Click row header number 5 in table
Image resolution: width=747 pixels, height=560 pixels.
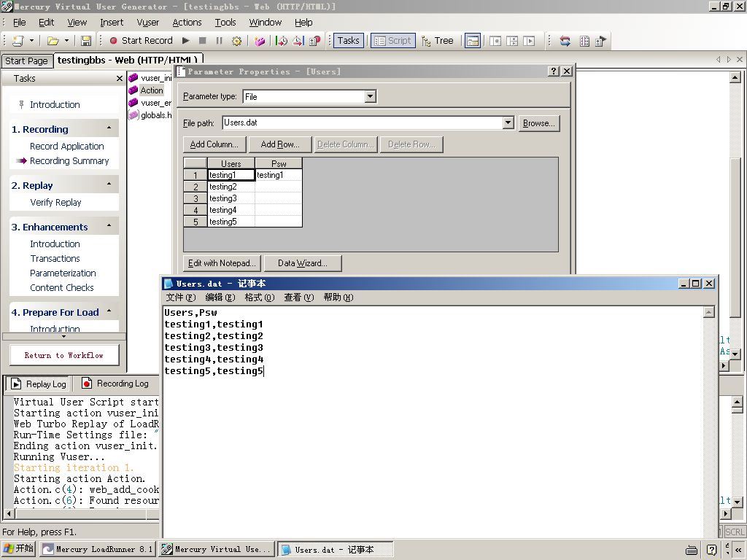pyautogui.click(x=196, y=222)
